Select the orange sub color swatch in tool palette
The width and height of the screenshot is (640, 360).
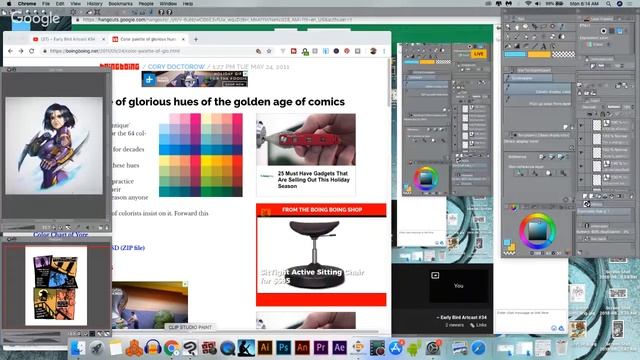pyautogui.click(x=539, y=54)
